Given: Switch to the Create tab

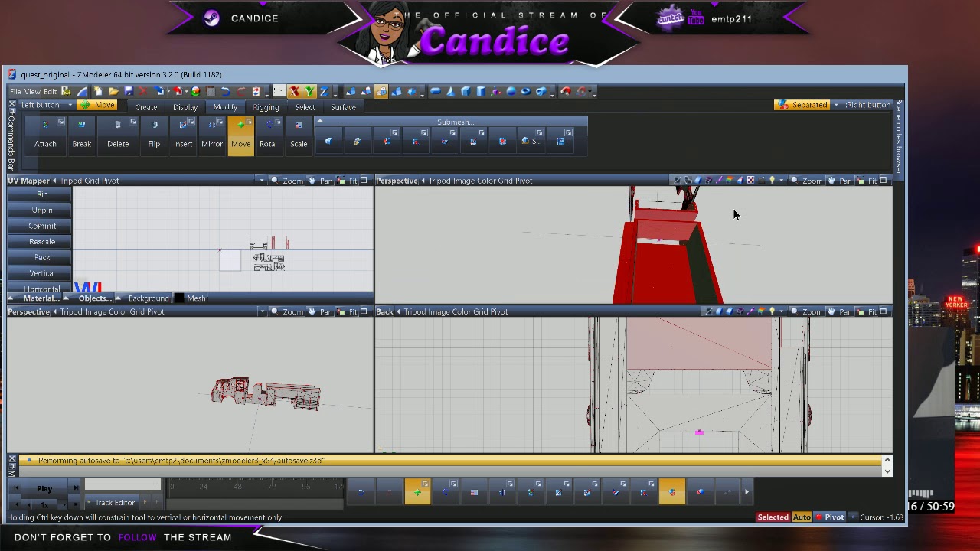Looking at the screenshot, I should [145, 107].
